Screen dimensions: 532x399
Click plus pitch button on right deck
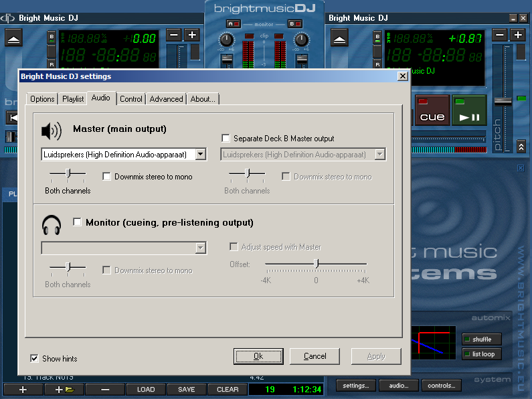518,35
